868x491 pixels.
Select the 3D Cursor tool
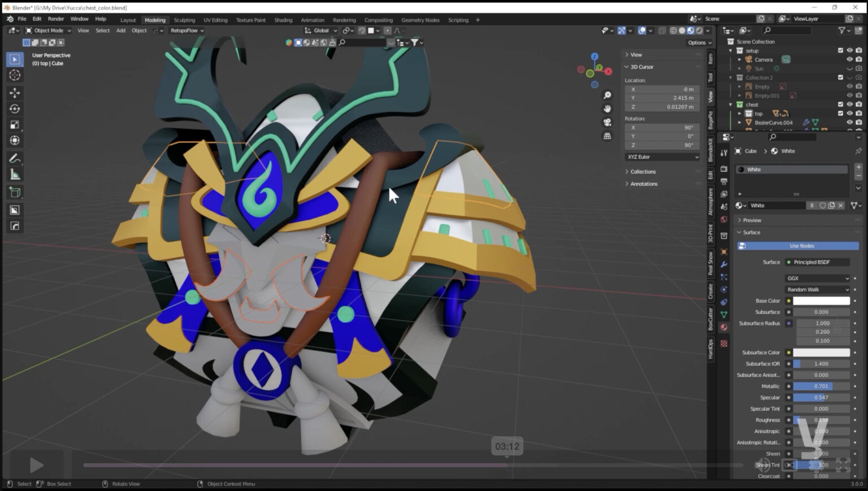pyautogui.click(x=15, y=75)
